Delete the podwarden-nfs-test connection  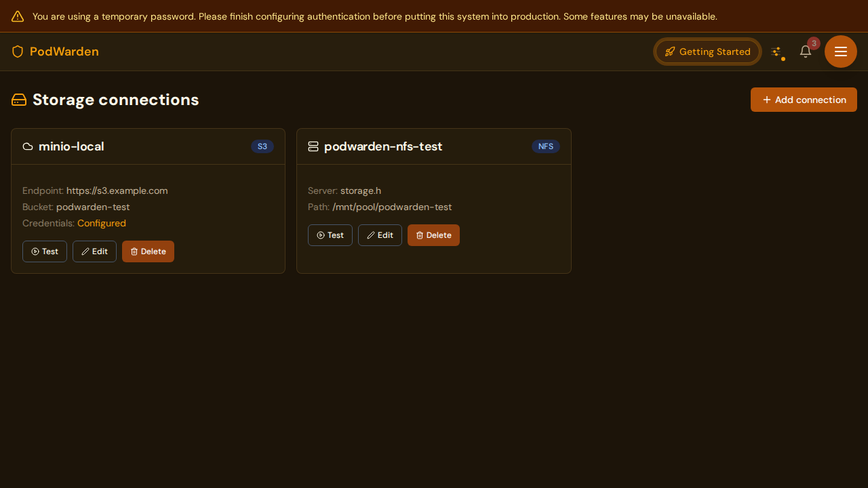433,235
